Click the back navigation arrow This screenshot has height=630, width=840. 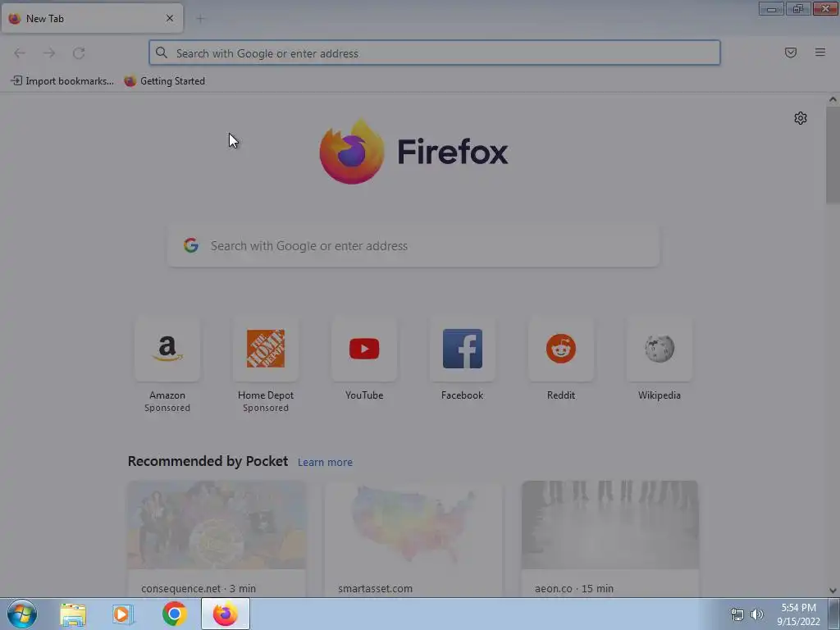point(20,53)
